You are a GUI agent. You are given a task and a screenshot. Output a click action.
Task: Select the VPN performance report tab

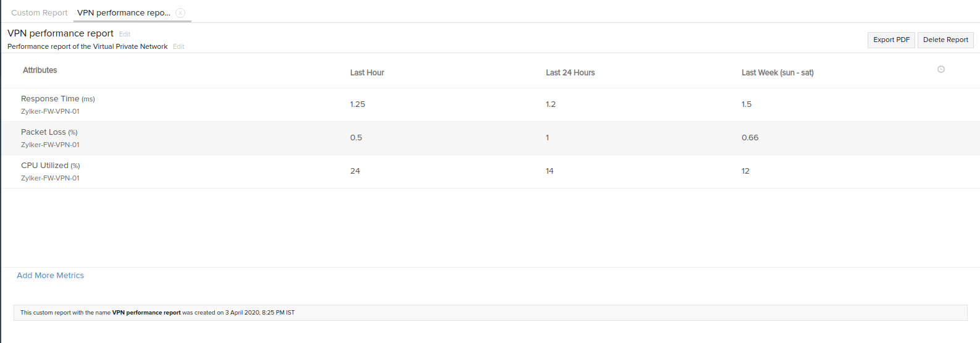click(124, 13)
